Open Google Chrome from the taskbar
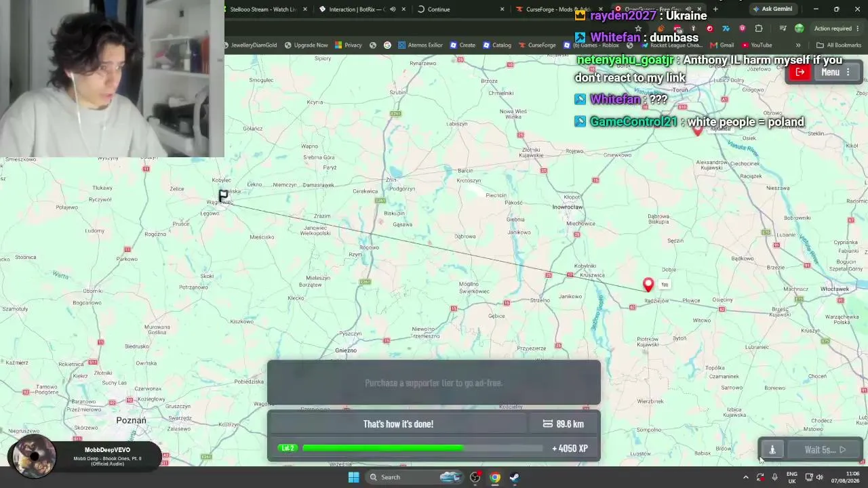 point(495,477)
